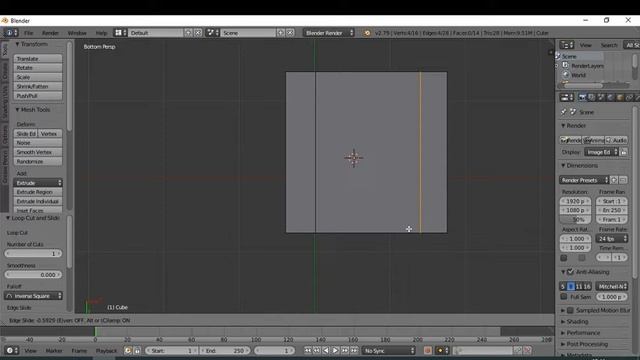Screen dimensions: 640x360
Task: Delete the current scene with X button
Action: point(290,33)
